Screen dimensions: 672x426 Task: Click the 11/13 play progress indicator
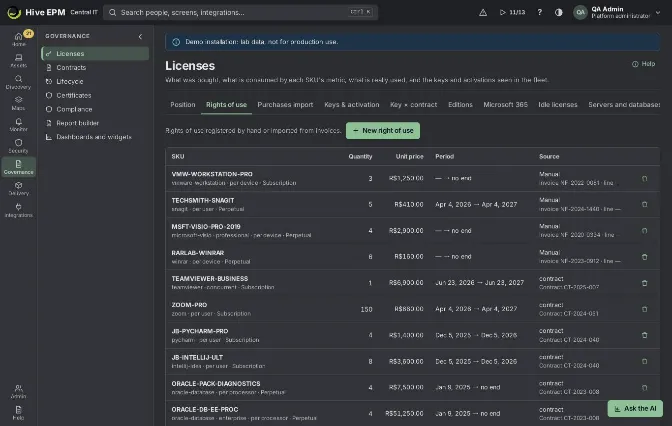pyautogui.click(x=512, y=12)
